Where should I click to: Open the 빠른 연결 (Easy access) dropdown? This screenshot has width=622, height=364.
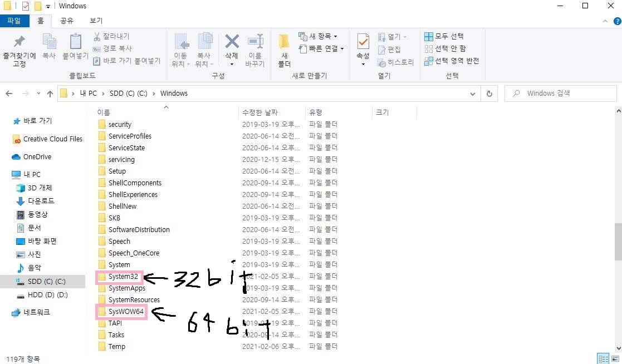coord(321,49)
